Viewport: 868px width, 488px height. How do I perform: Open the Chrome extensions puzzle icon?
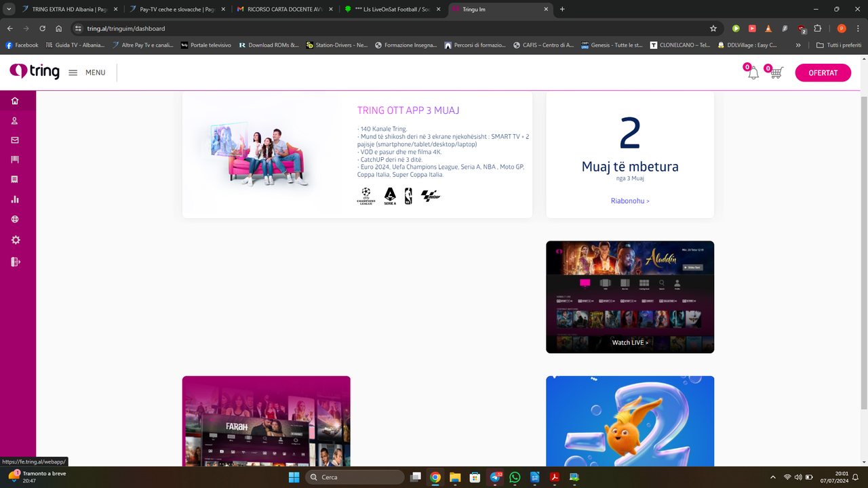pos(817,28)
